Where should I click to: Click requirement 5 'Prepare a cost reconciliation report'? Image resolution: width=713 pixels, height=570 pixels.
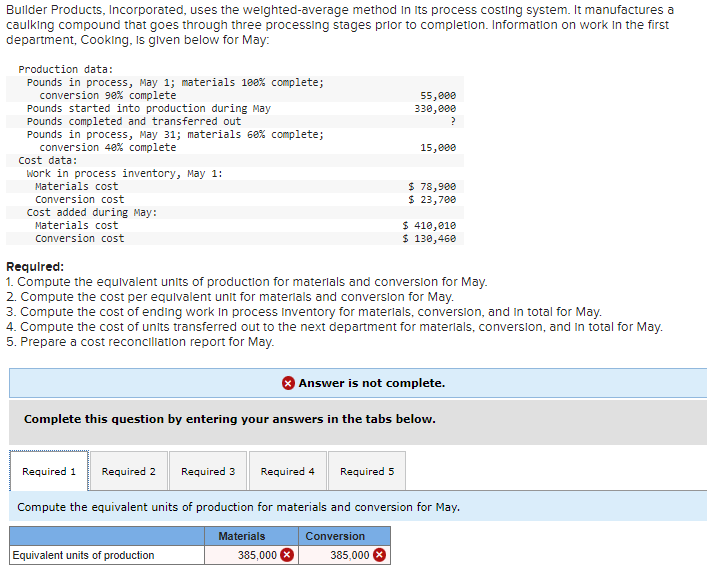pos(140,342)
